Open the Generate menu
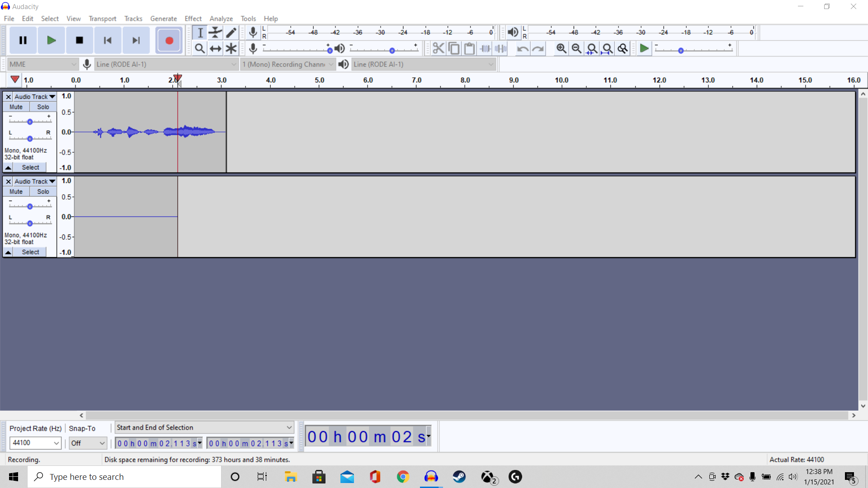Screen dimensions: 868x488 (x=164, y=19)
